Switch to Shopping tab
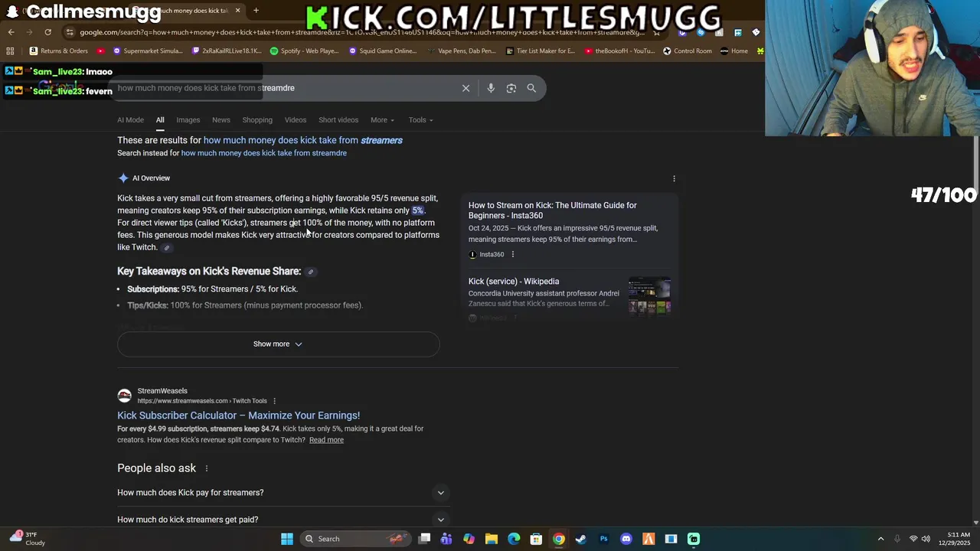This screenshot has height=551, width=980. 257,120
